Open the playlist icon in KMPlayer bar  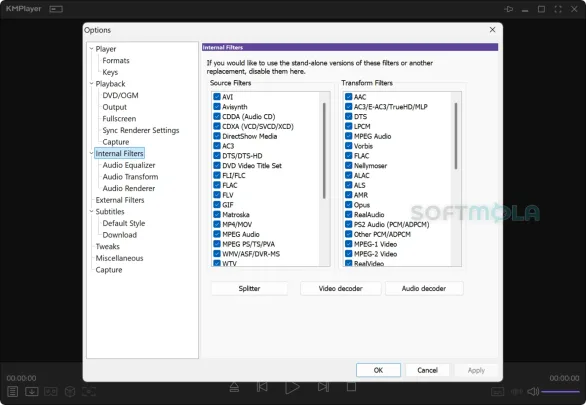point(12,391)
